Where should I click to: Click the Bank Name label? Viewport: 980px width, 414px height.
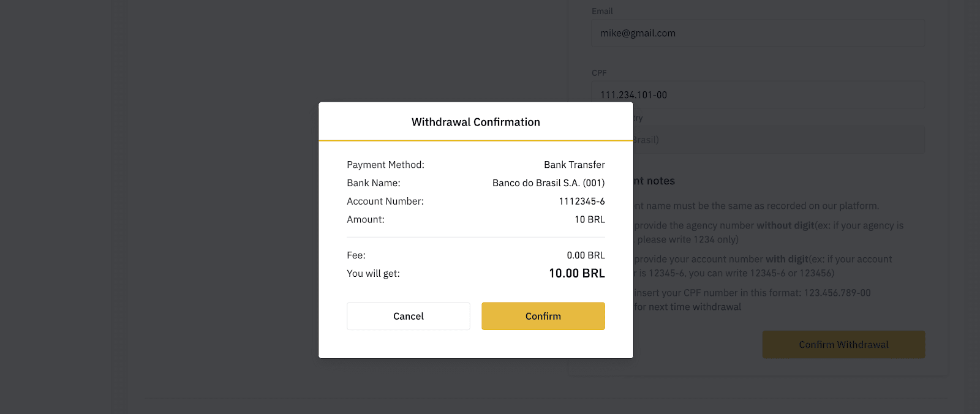point(374,183)
